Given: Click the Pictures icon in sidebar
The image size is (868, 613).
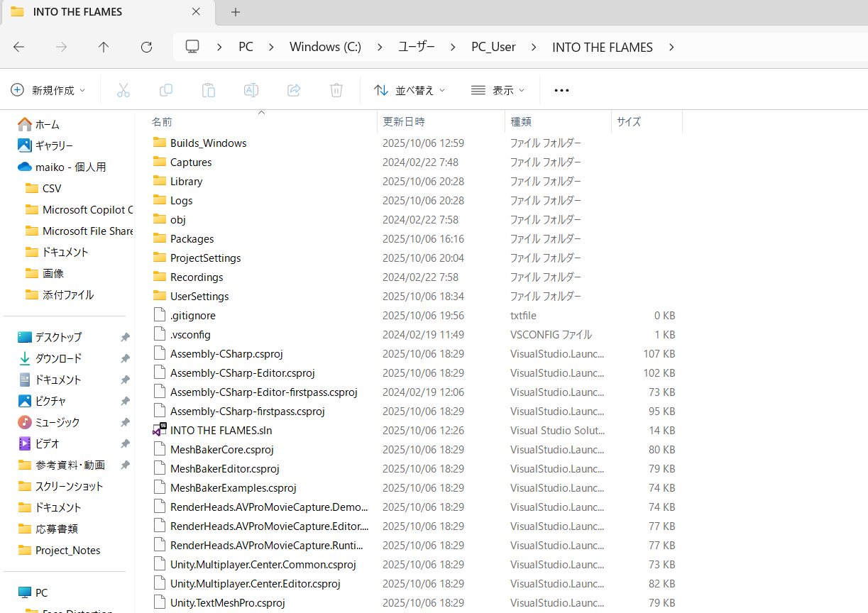Looking at the screenshot, I should point(25,401).
